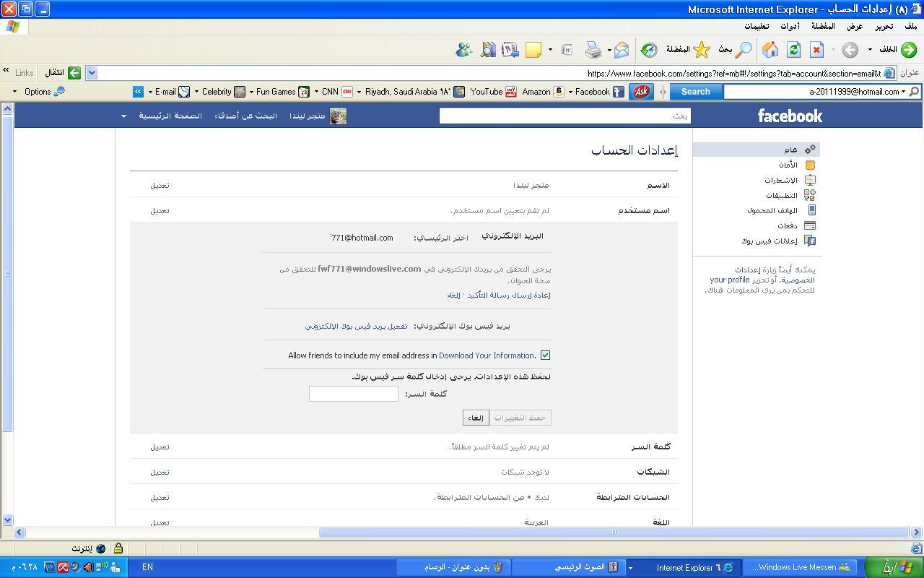The width and height of the screenshot is (924, 578).
Task: Click the Celebrity toolbar icon
Action: tap(240, 92)
